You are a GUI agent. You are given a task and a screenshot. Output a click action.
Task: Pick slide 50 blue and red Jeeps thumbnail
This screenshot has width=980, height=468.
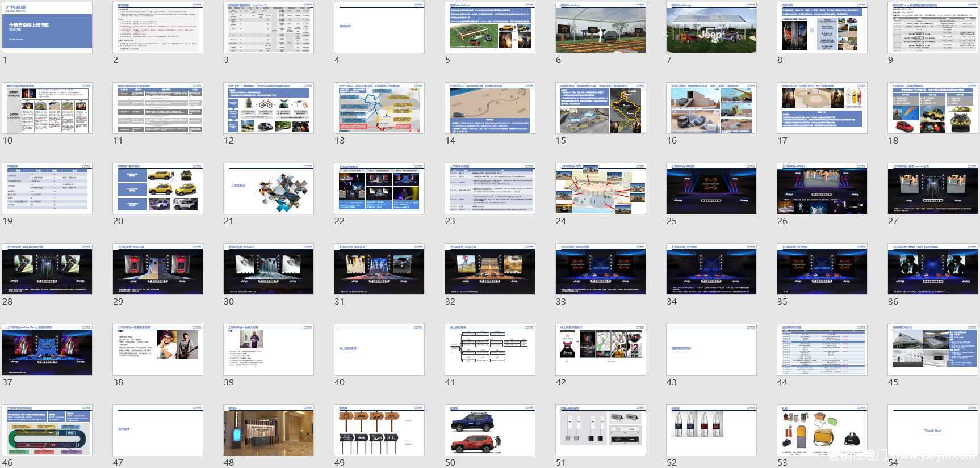(x=490, y=430)
